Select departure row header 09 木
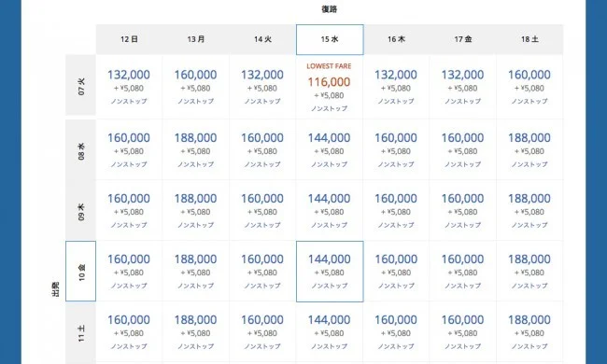 click(x=81, y=211)
